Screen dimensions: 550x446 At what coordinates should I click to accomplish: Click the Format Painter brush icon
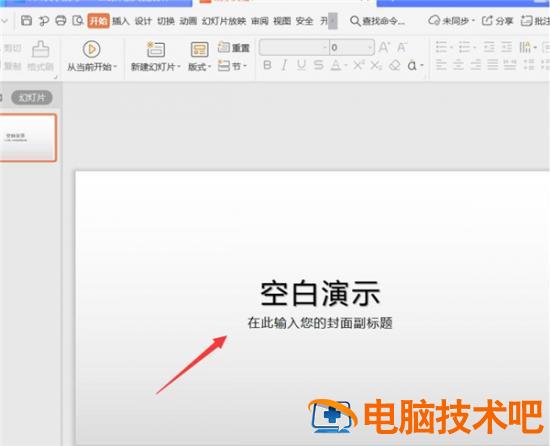click(41, 49)
